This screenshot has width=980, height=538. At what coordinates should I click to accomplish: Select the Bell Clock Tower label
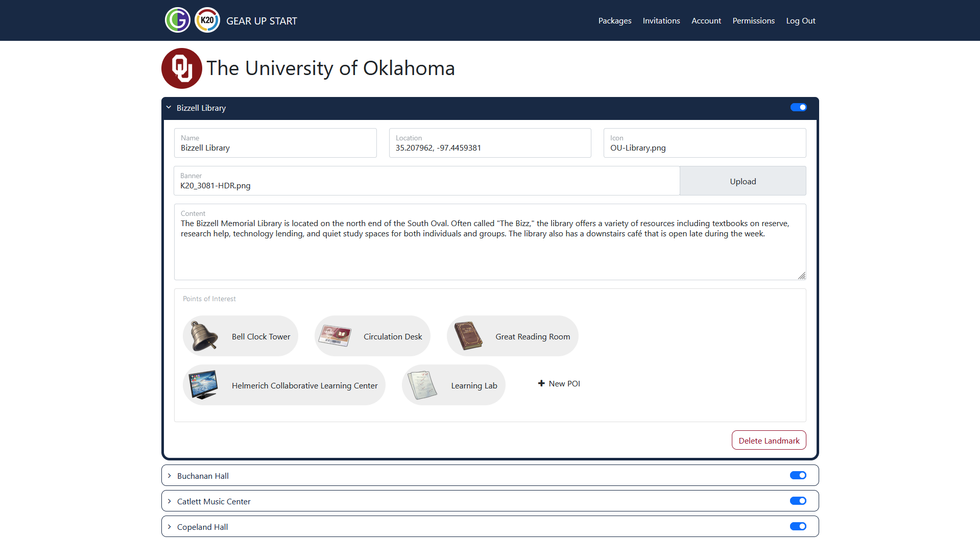260,336
